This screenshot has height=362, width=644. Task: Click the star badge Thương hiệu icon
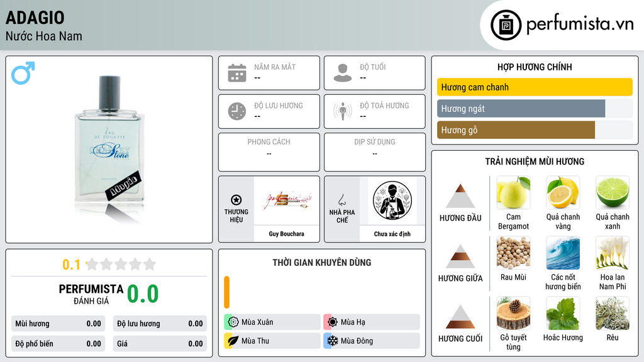pyautogui.click(x=236, y=200)
